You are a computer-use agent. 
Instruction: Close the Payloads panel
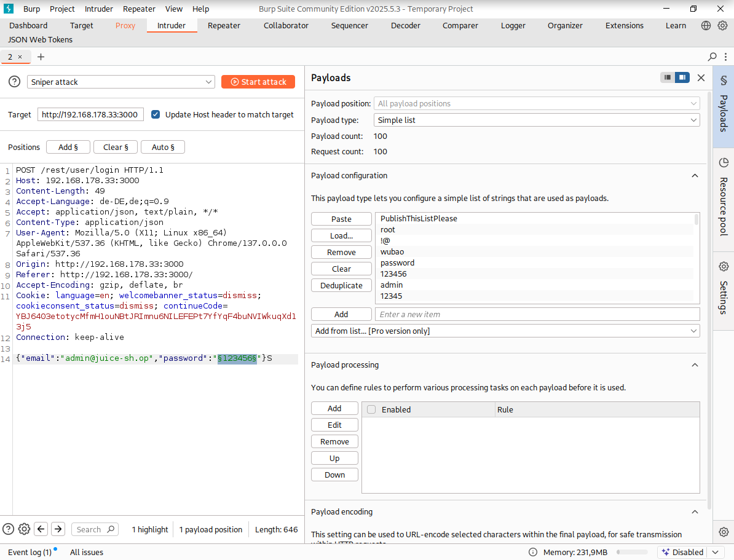[701, 77]
